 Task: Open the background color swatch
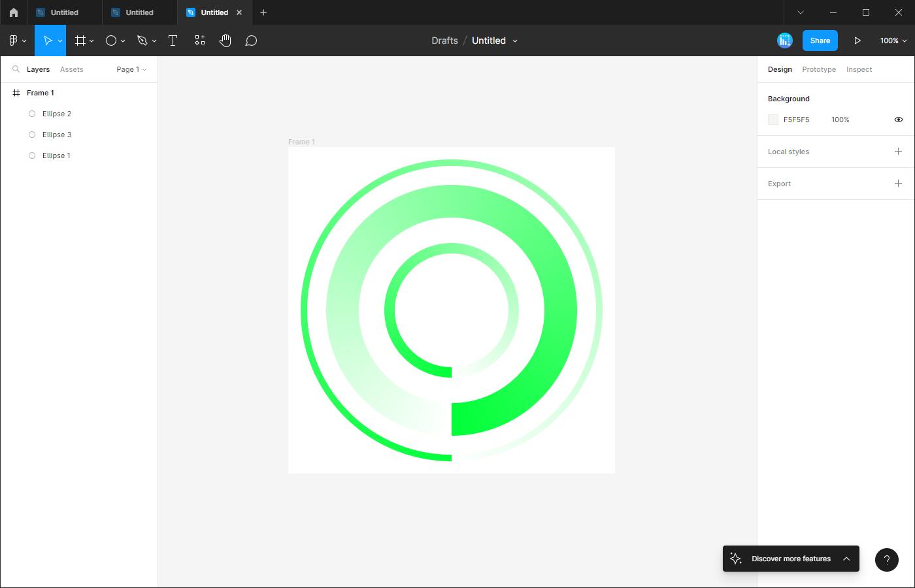pos(773,120)
